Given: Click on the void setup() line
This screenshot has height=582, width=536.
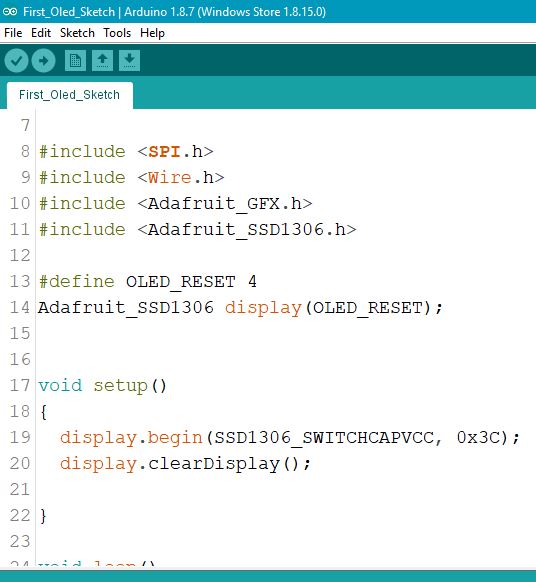Looking at the screenshot, I should point(102,385).
